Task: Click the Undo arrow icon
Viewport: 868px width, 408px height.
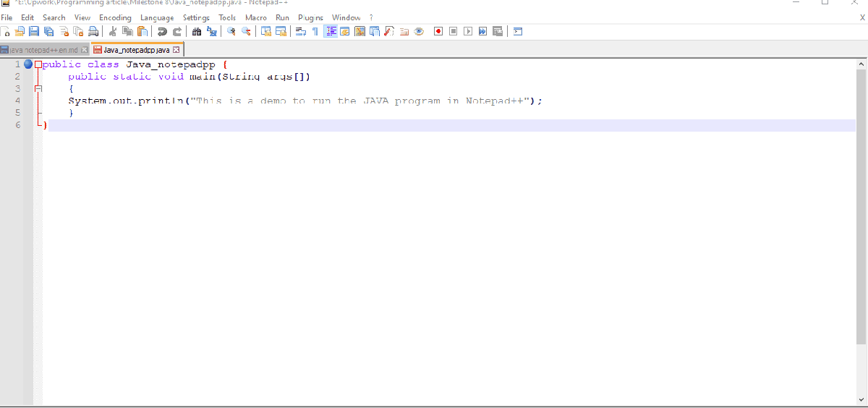Action: pyautogui.click(x=163, y=31)
